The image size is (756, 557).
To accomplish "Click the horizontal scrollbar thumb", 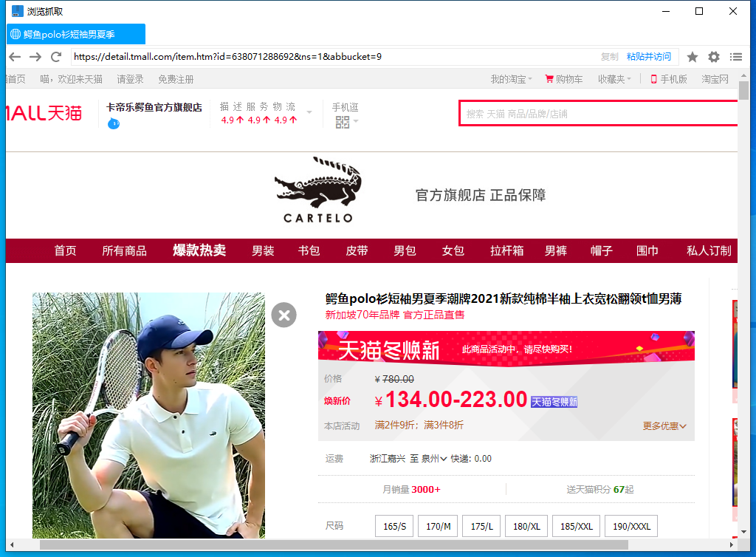I will tap(334, 545).
